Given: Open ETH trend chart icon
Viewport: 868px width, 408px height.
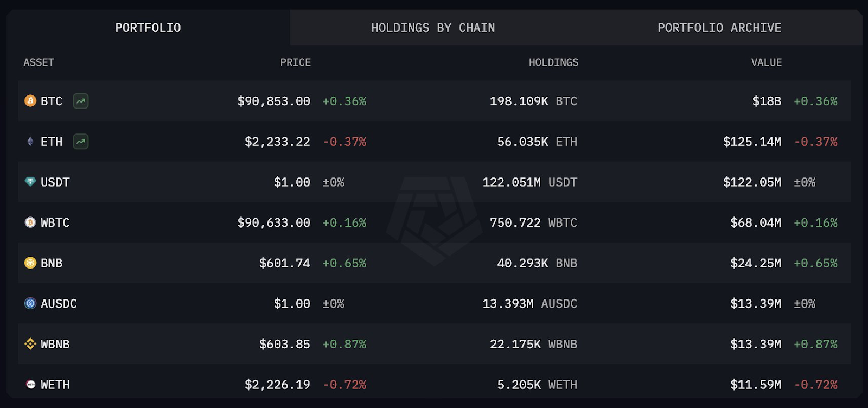Looking at the screenshot, I should tap(81, 142).
